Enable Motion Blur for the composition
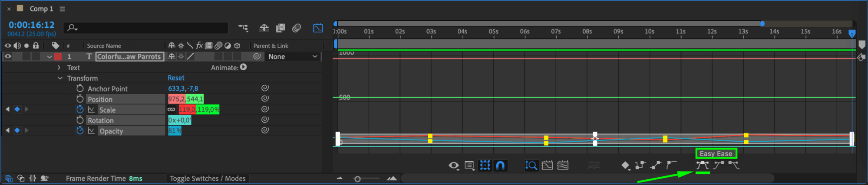Viewport: 868px width, 185px height. (x=297, y=28)
